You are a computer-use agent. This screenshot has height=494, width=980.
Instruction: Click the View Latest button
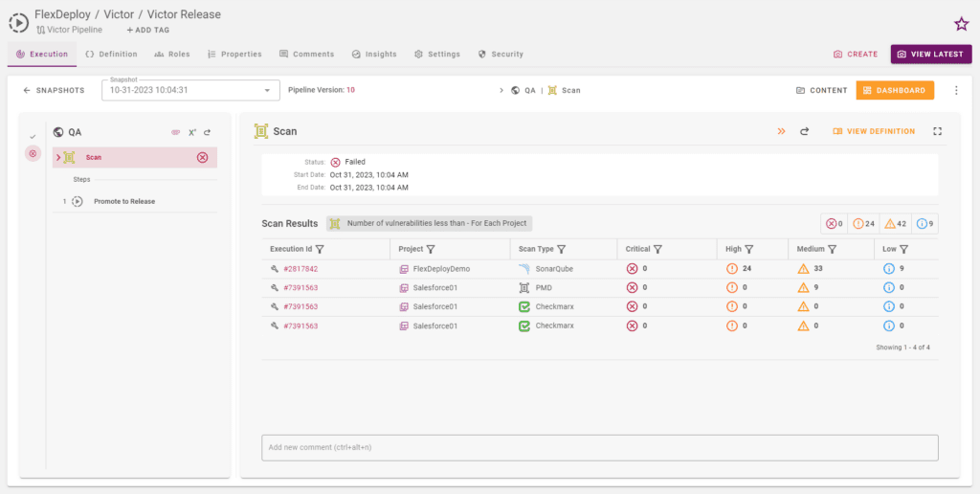(x=931, y=55)
